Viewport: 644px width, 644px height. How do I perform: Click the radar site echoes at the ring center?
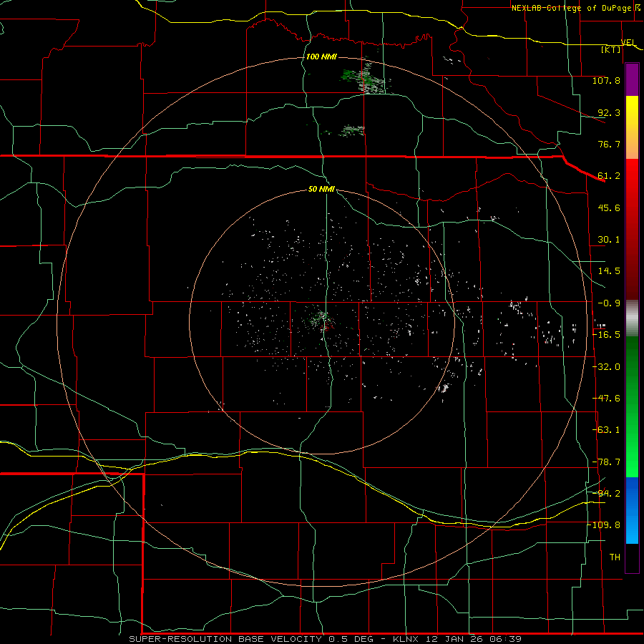(321, 319)
